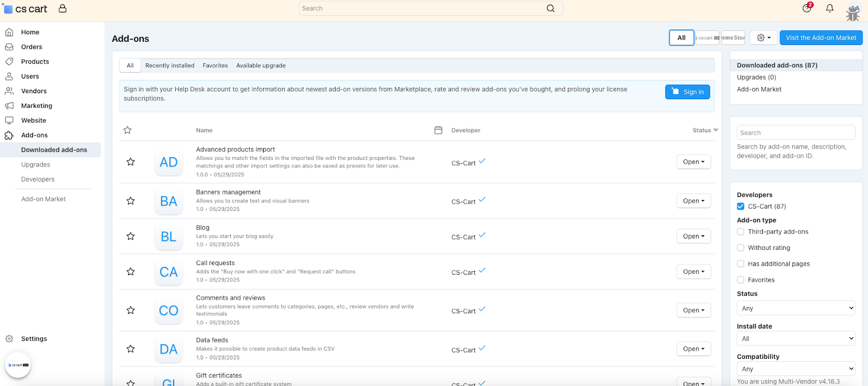Click the BA add-on logo tile
This screenshot has width=868, height=386.
pyautogui.click(x=169, y=201)
